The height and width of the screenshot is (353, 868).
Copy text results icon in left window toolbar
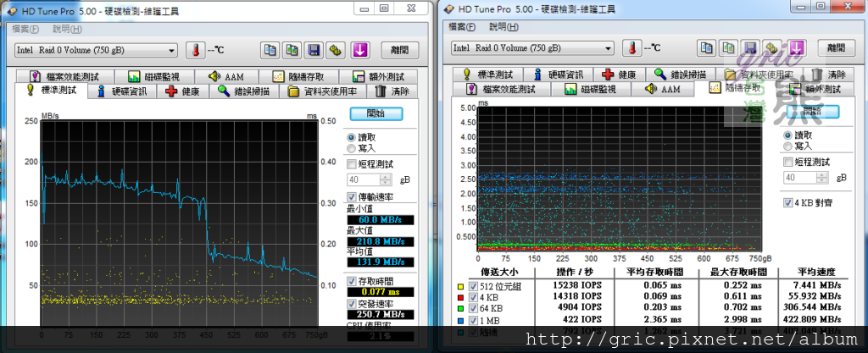270,50
